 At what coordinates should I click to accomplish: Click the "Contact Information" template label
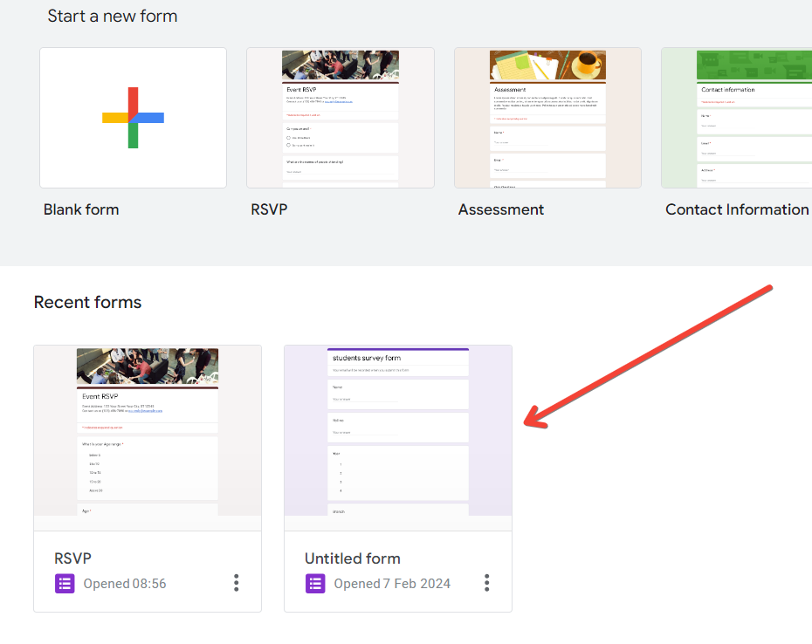coord(737,209)
